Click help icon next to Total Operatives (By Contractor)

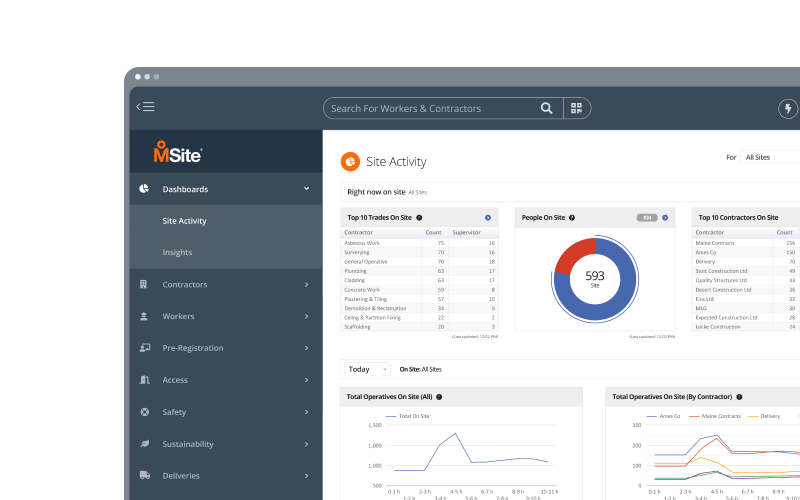click(739, 397)
